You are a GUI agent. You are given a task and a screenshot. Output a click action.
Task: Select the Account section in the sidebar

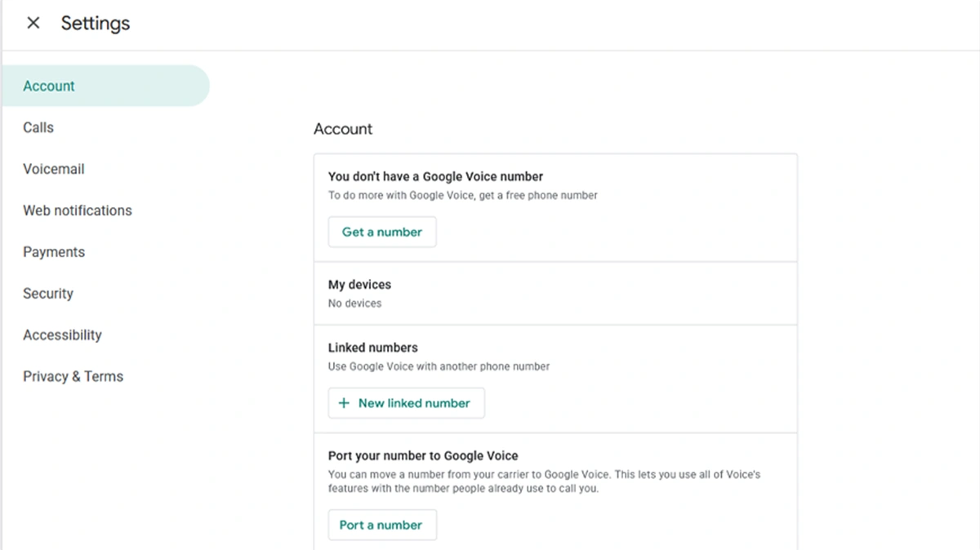(49, 86)
